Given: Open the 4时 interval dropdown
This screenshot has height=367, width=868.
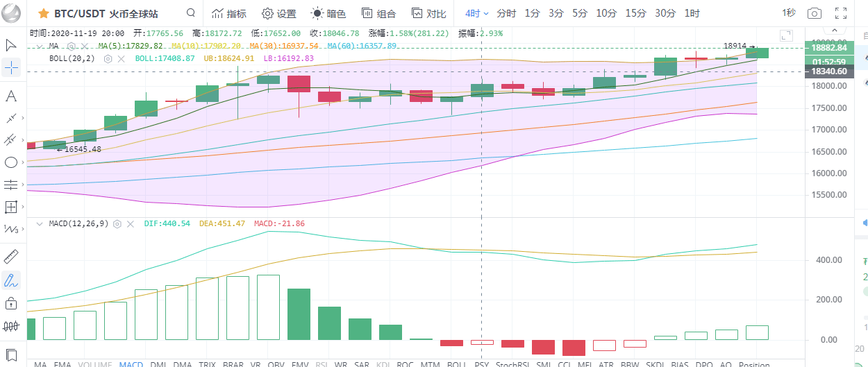Looking at the screenshot, I should [477, 13].
